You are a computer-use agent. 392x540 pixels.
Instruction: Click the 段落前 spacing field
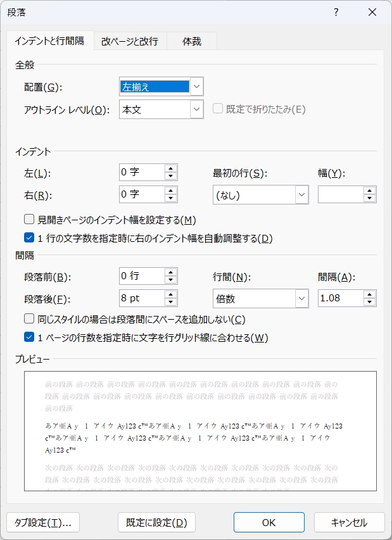click(142, 276)
